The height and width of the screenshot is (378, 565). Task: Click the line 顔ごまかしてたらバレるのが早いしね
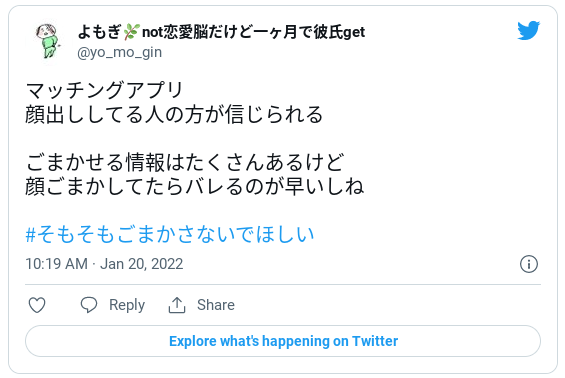(195, 187)
